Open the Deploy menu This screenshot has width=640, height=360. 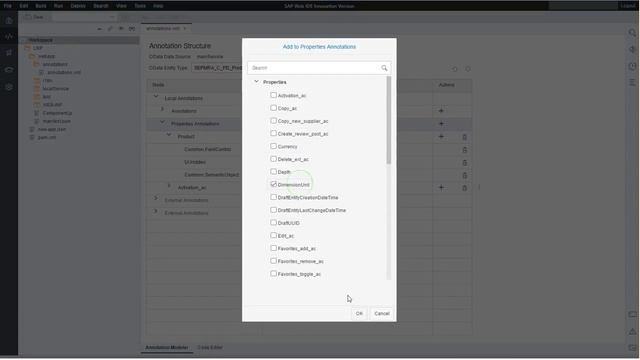click(x=78, y=6)
